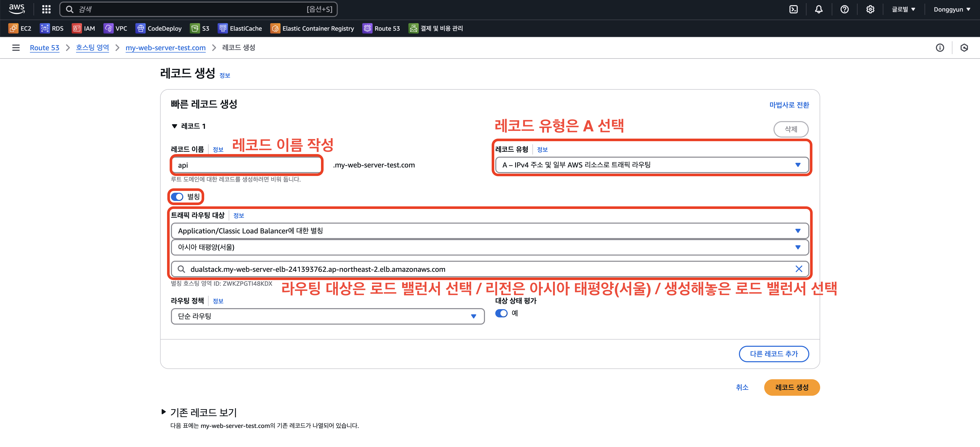Open the settings gear icon
The height and width of the screenshot is (447, 980).
pos(870,10)
